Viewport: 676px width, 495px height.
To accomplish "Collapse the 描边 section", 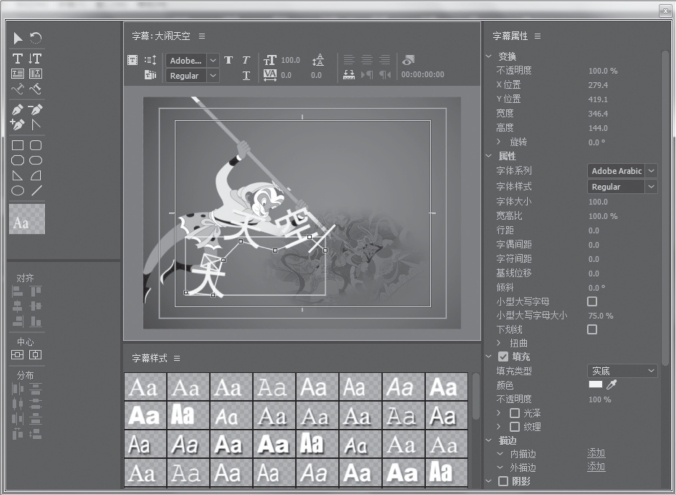I will point(488,440).
